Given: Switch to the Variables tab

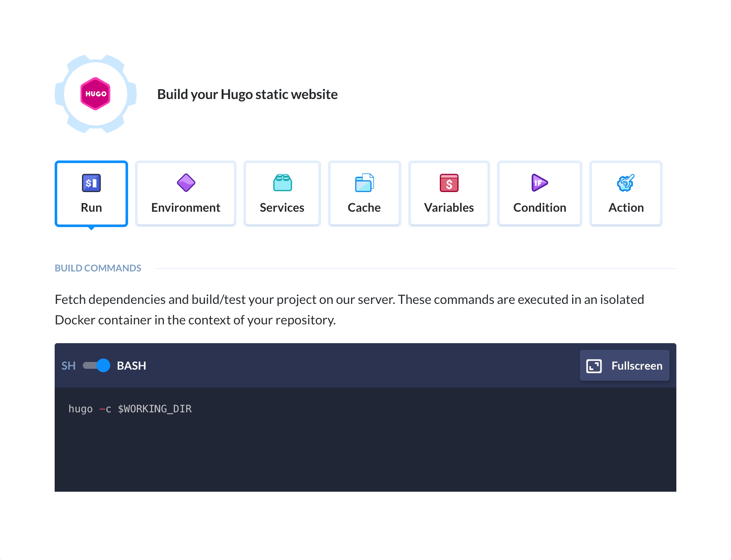Looking at the screenshot, I should click(449, 193).
